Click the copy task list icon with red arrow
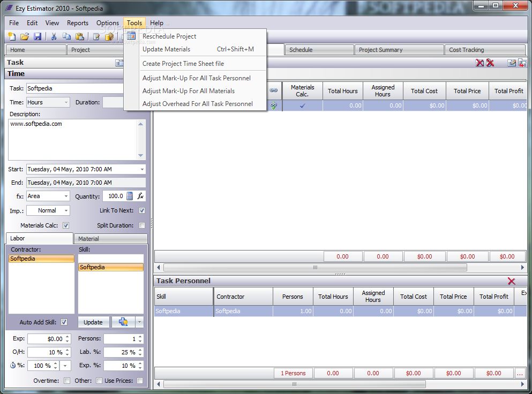The width and height of the screenshot is (532, 394). click(522, 63)
